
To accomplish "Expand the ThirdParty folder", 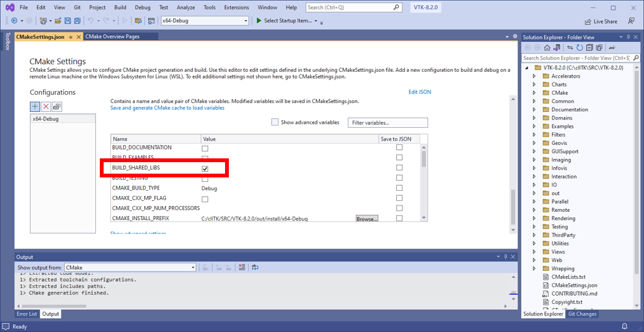I will [x=534, y=235].
